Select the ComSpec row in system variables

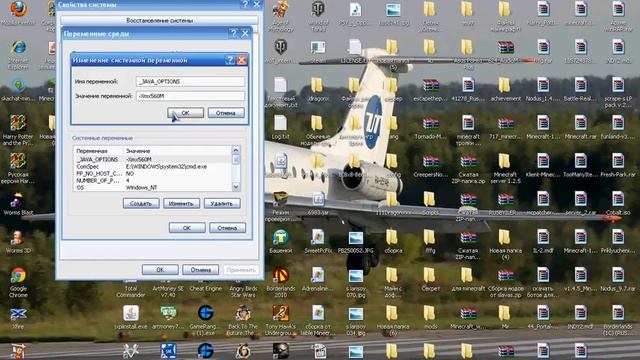pos(153,167)
